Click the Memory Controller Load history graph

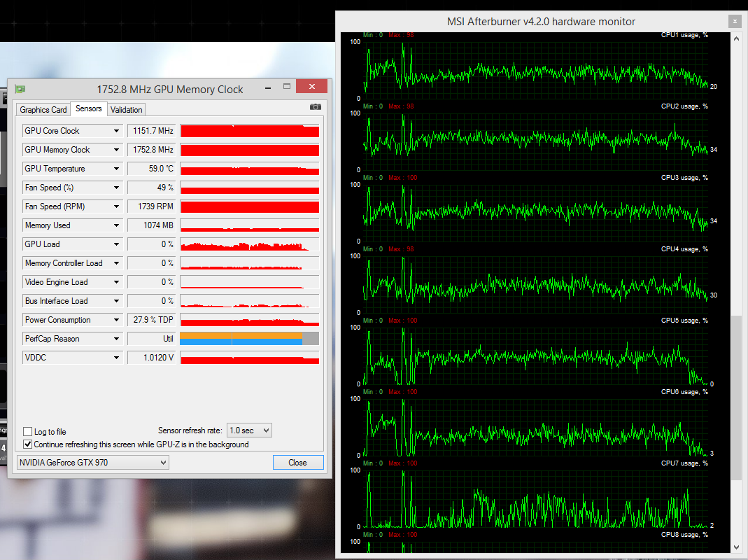coord(250,263)
